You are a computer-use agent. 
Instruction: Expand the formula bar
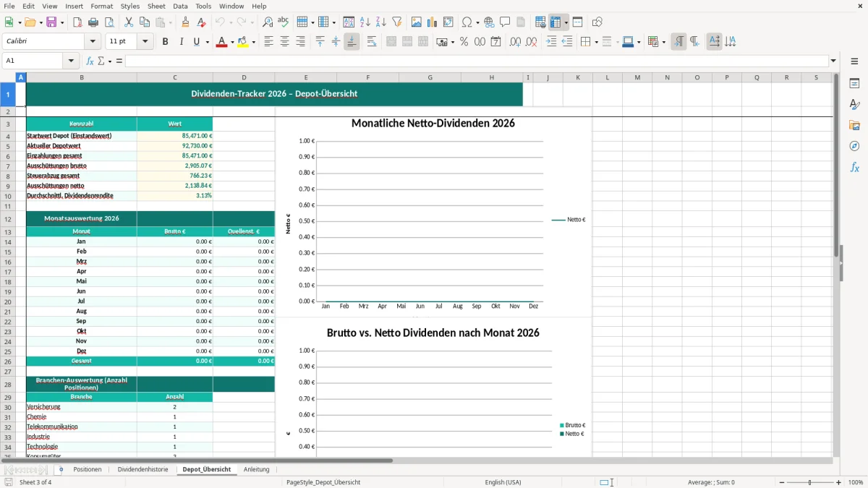click(x=834, y=61)
